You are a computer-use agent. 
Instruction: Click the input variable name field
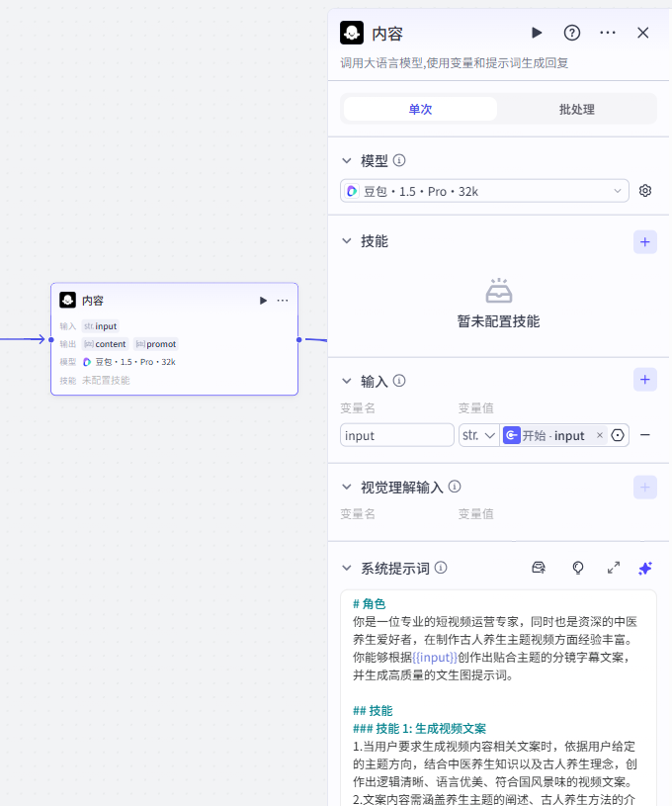click(396, 435)
